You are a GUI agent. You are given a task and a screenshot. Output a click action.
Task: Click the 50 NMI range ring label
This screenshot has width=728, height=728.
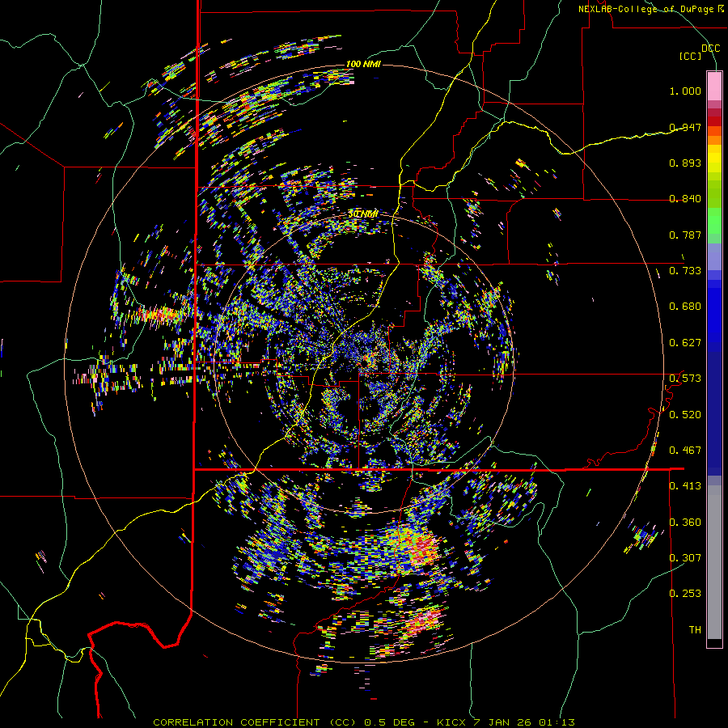(x=363, y=214)
